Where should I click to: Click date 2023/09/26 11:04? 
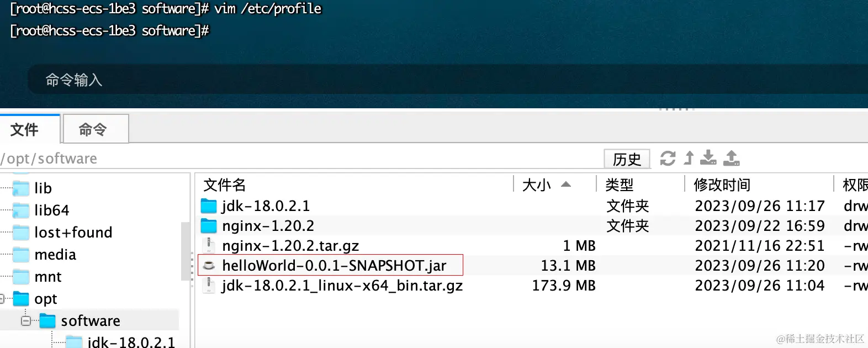point(760,286)
